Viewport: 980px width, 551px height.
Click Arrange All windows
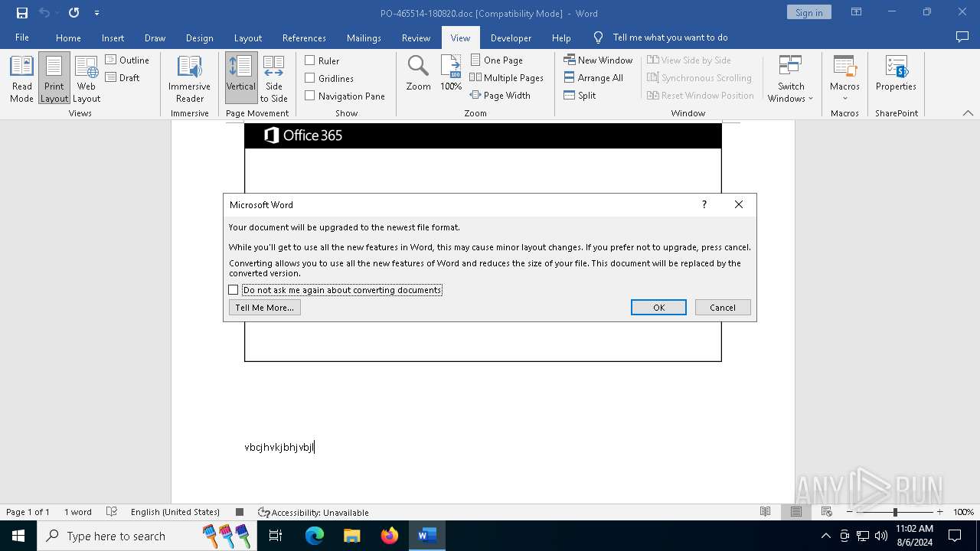tap(593, 77)
